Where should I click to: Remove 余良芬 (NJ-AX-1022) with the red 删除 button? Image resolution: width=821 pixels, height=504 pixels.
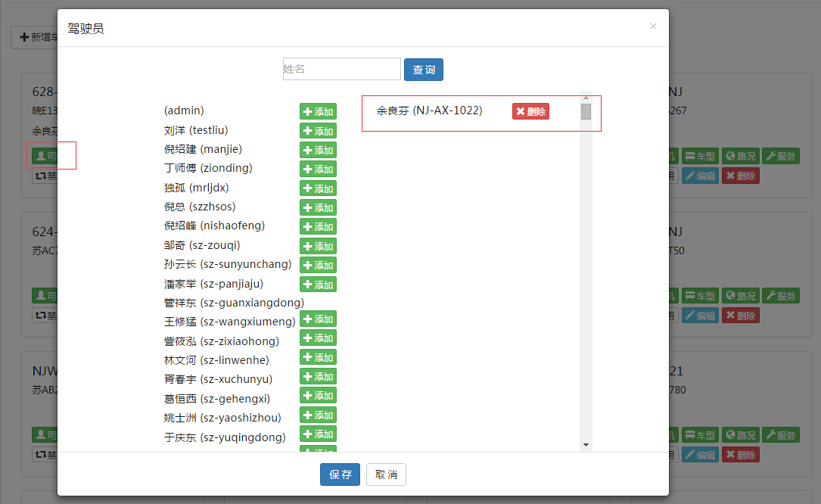[530, 111]
